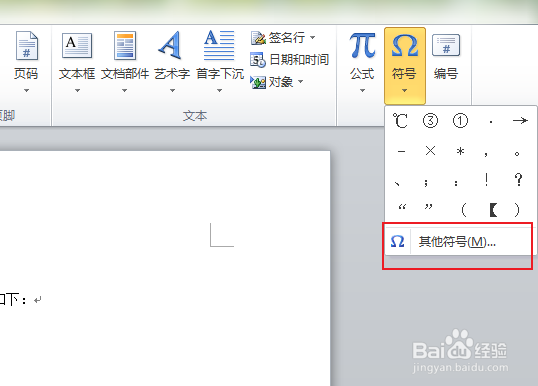This screenshot has height=386, width=538.
Task: Click in the blank document page area
Action: point(165,268)
